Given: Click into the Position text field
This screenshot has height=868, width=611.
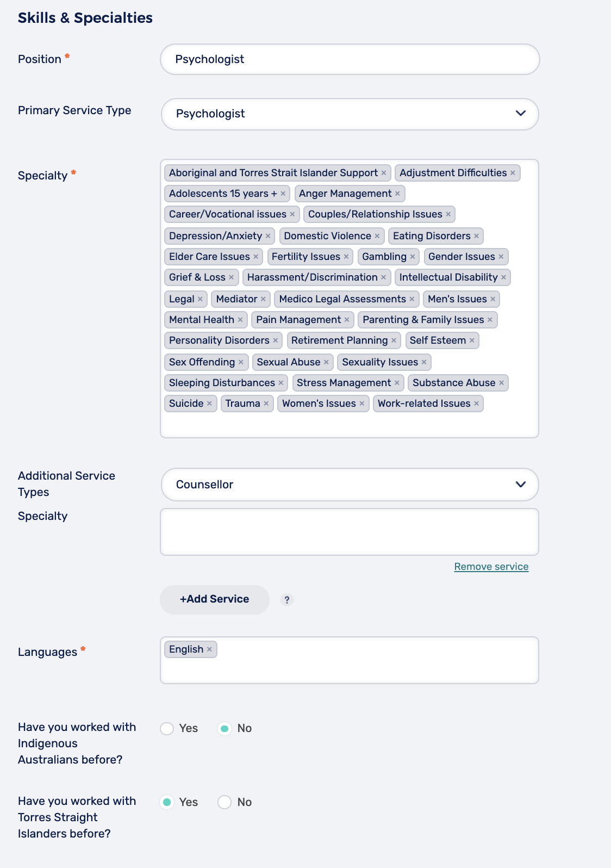Looking at the screenshot, I should coord(350,59).
